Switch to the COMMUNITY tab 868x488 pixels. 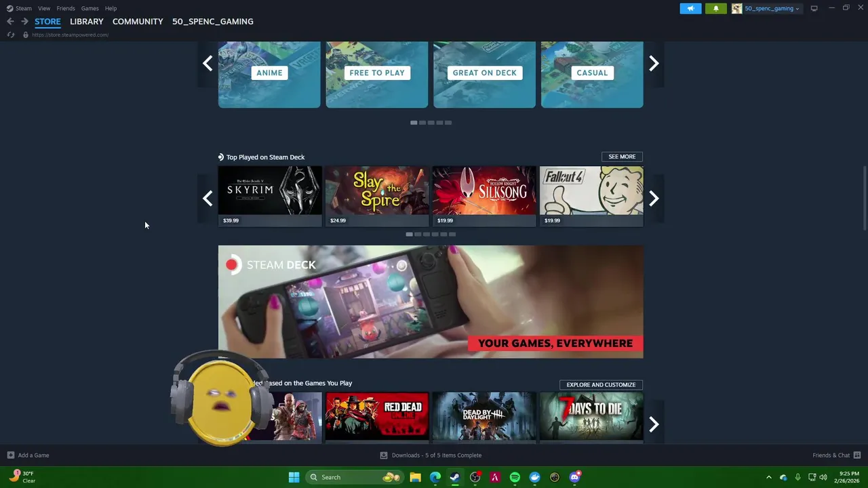138,21
